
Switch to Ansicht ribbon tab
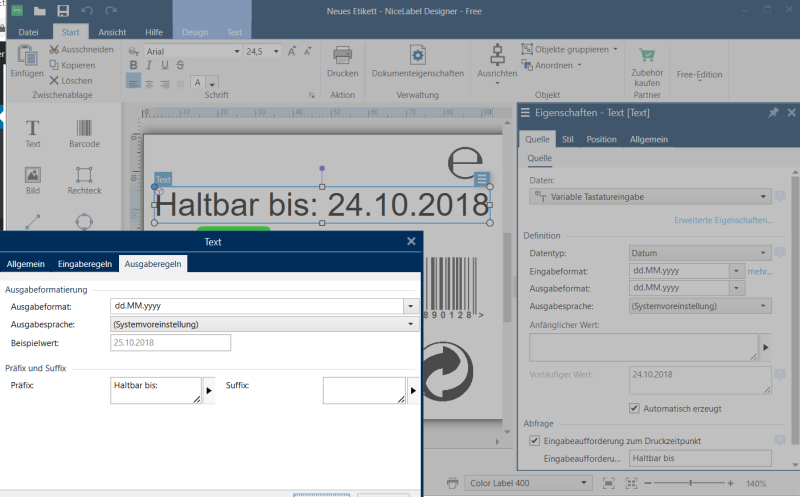coord(112,32)
